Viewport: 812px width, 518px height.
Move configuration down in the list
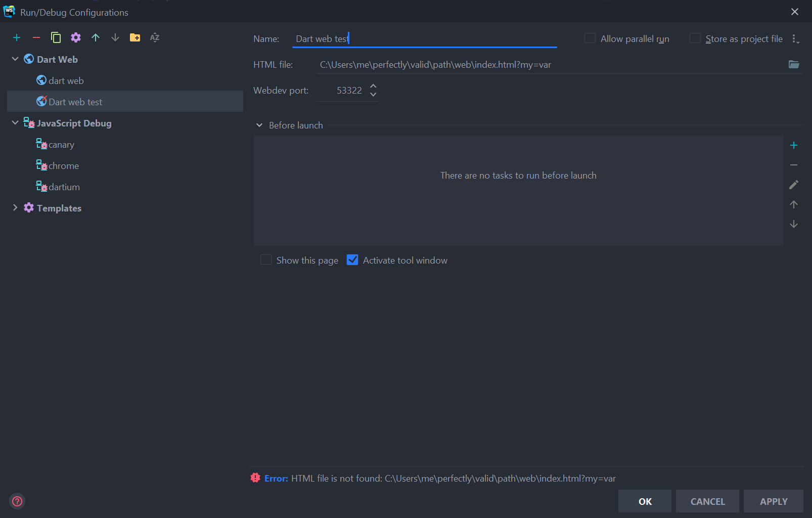[x=115, y=37]
